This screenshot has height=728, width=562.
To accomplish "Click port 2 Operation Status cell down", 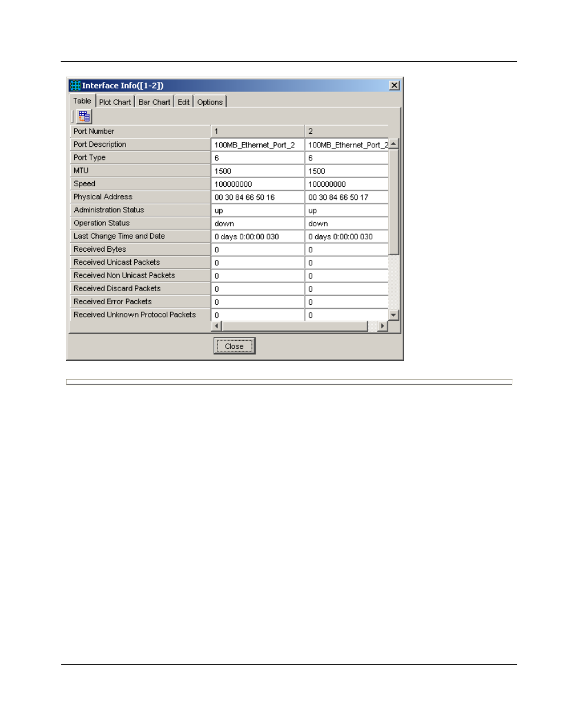I will pos(346,223).
